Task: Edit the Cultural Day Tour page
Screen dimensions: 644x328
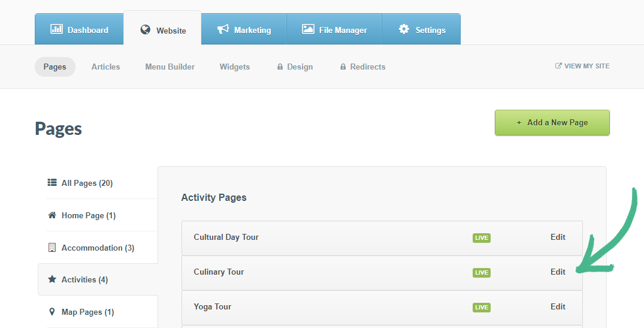Action: [x=558, y=237]
